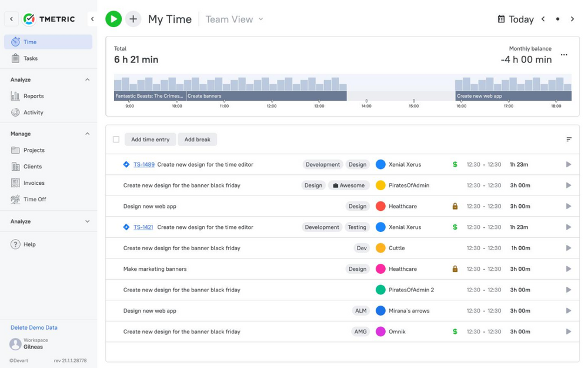Open the Time Off page

click(35, 200)
